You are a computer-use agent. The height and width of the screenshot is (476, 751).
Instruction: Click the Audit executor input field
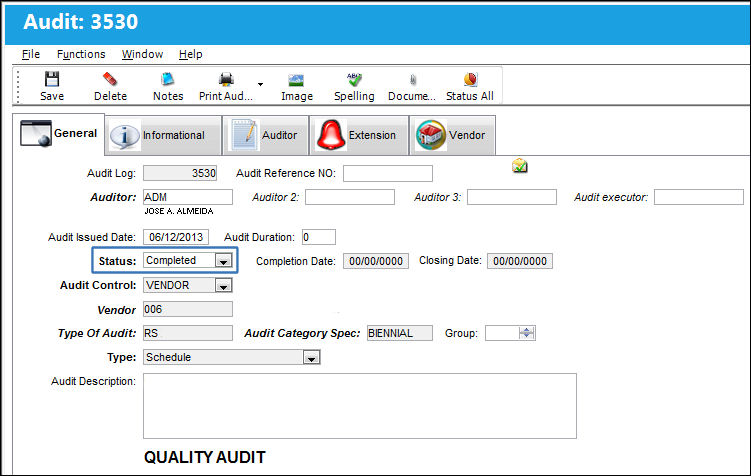point(699,197)
